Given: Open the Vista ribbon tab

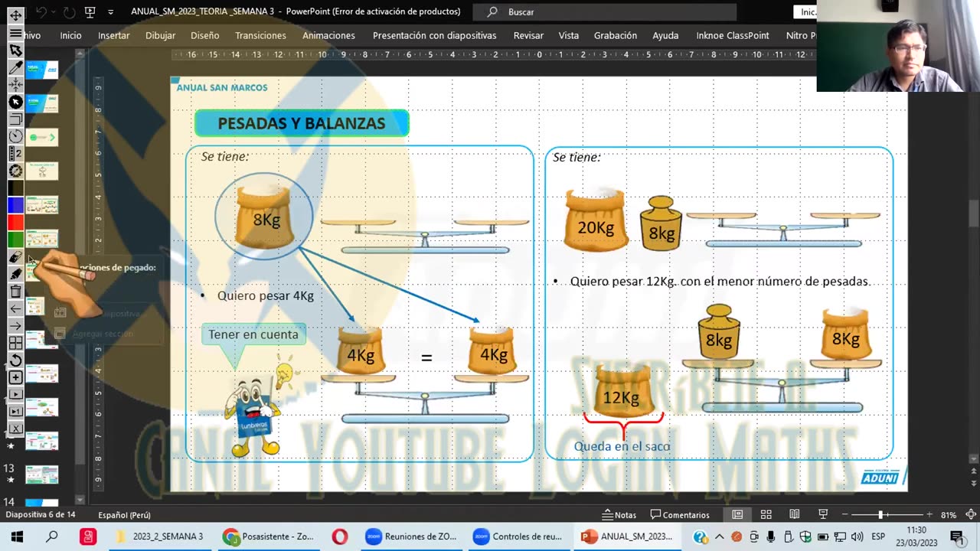Looking at the screenshot, I should click(x=569, y=35).
